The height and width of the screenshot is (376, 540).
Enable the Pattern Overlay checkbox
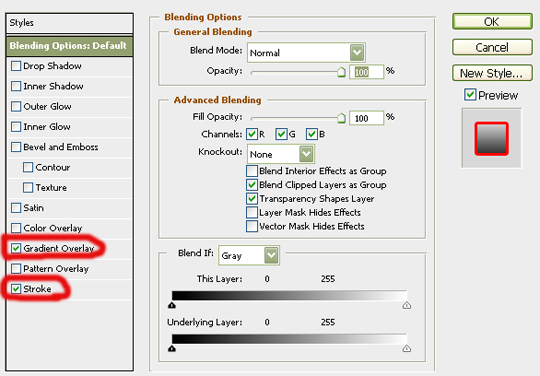pyautogui.click(x=16, y=269)
